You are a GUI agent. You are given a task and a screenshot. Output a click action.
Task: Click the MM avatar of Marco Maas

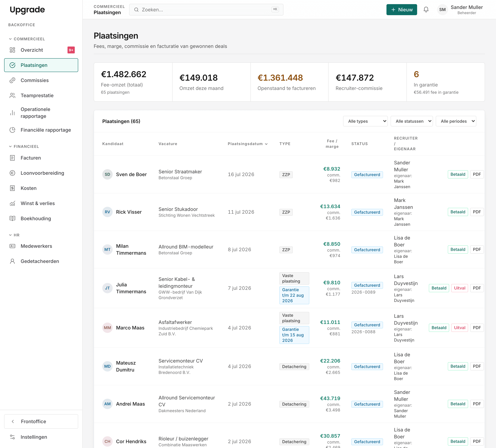107,328
